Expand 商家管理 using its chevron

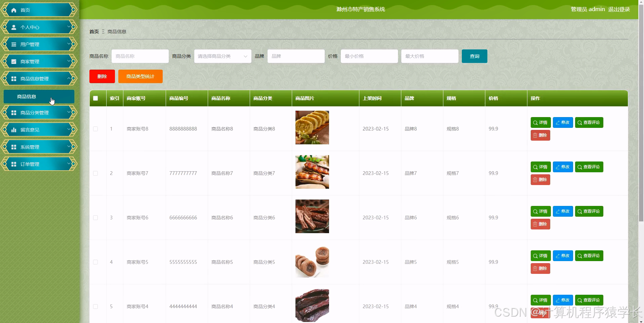pos(69,61)
